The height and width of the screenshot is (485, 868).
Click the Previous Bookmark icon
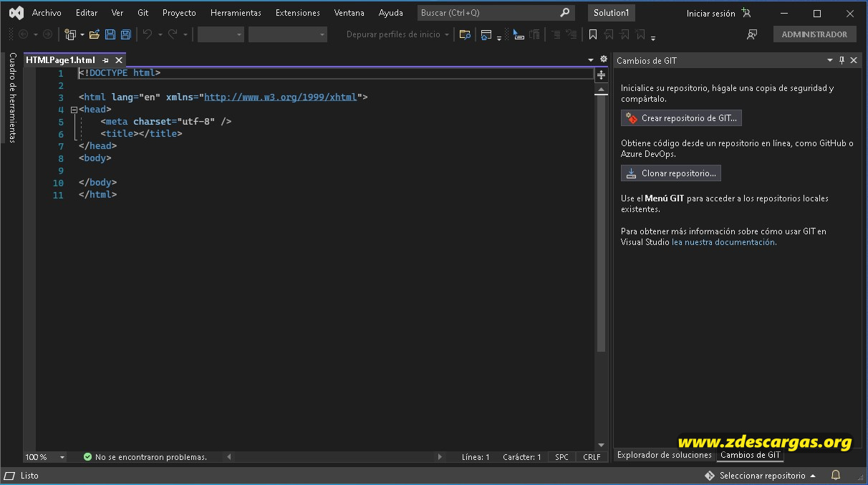coord(609,34)
